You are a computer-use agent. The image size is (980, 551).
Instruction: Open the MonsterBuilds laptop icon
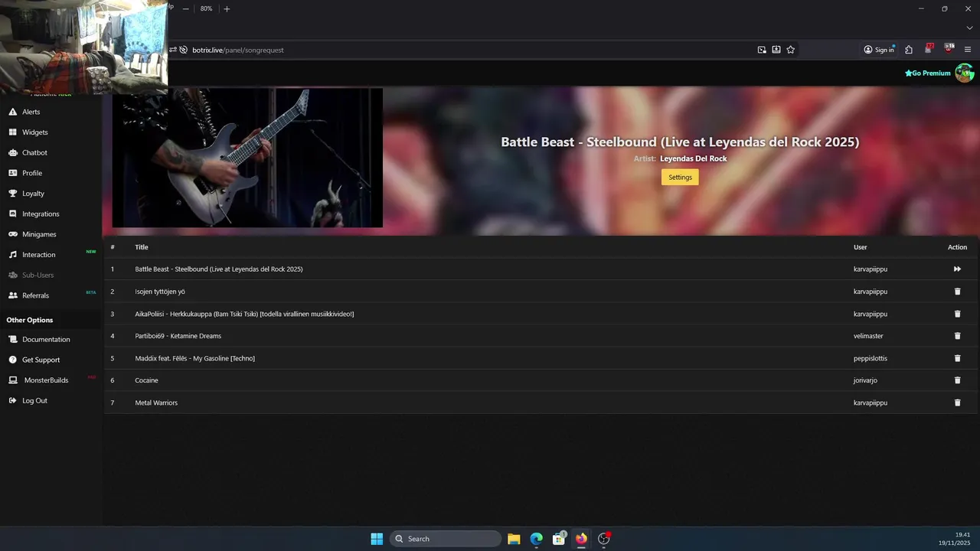12,380
